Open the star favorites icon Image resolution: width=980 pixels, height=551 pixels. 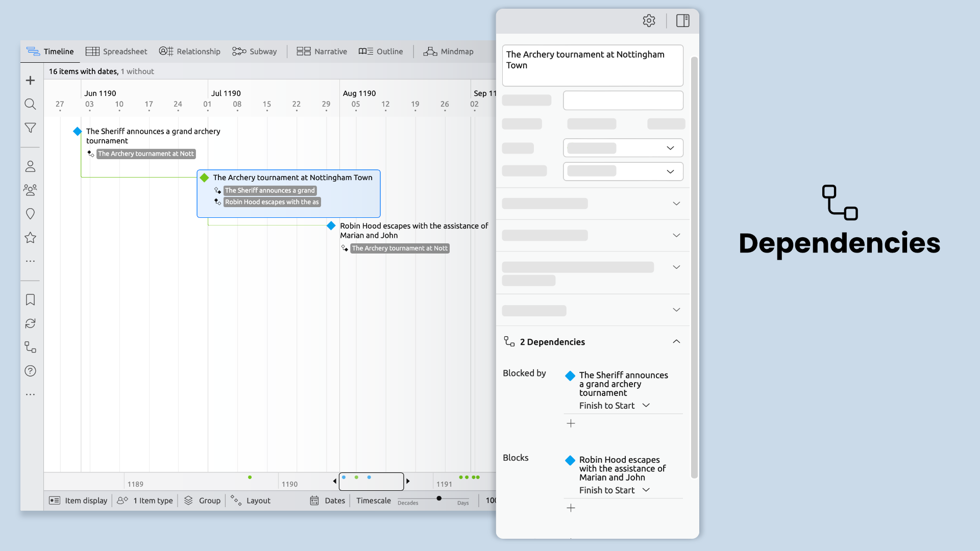tap(31, 238)
